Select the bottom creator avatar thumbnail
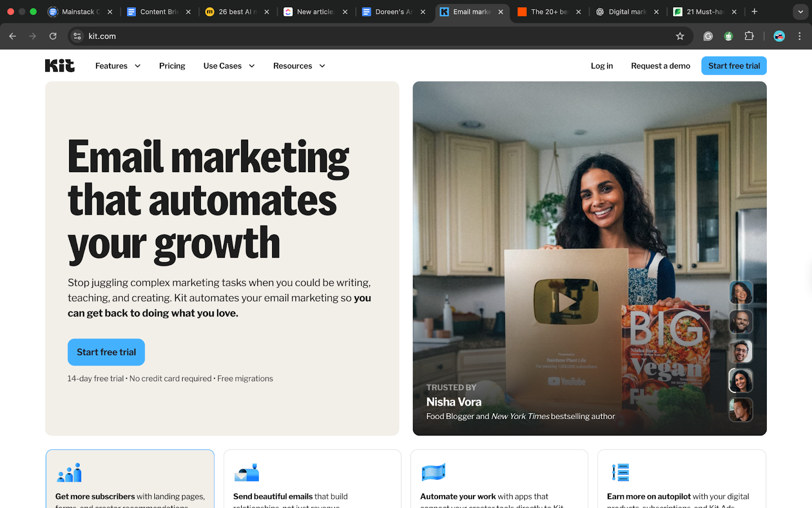812x508 pixels. pyautogui.click(x=740, y=410)
